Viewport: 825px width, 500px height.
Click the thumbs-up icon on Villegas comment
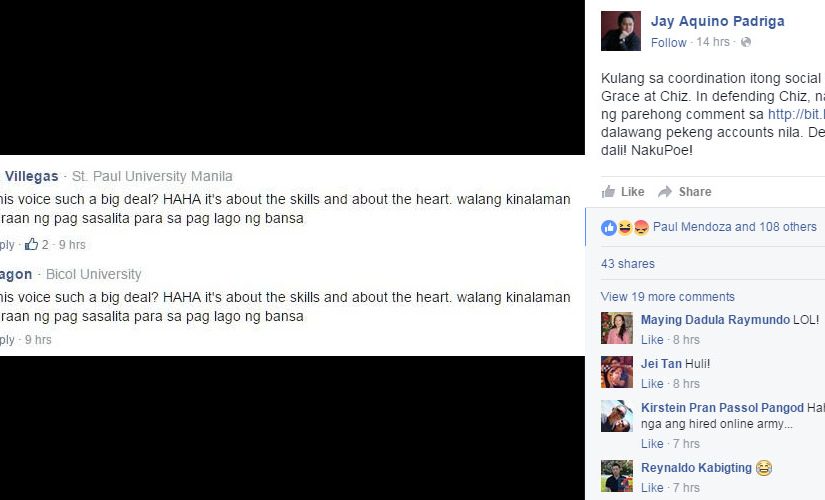[x=32, y=244]
